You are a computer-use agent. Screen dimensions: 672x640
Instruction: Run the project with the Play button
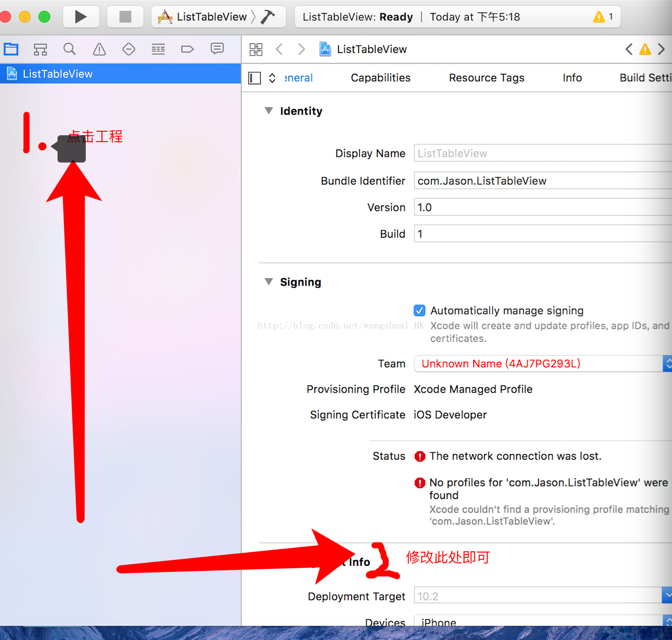[x=81, y=17]
